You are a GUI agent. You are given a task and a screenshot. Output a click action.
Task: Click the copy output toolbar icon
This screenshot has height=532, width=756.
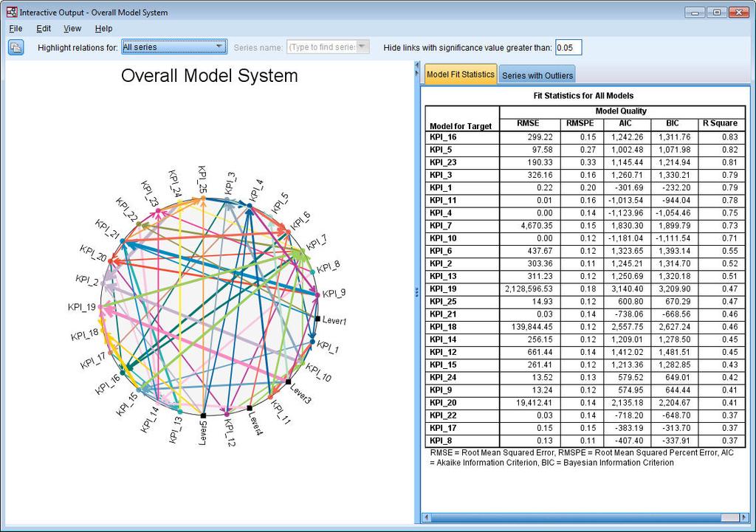click(16, 47)
